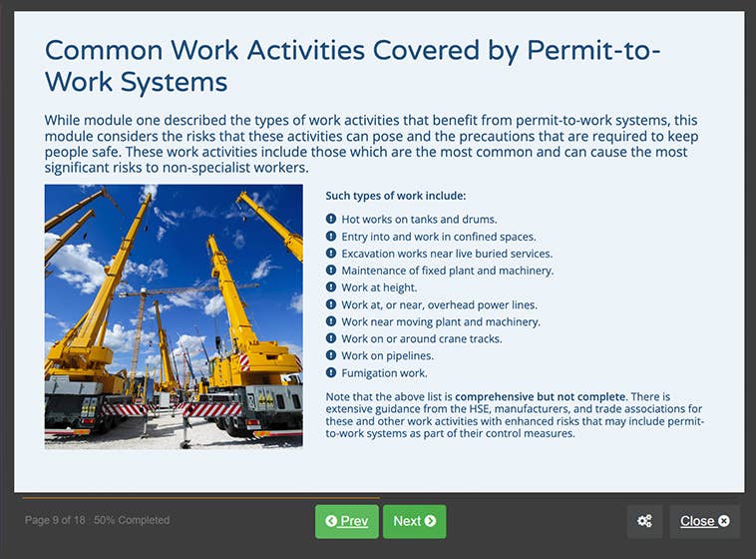Click the icon beside Entry into confined spaces
Image resolution: width=756 pixels, height=559 pixels.
coord(331,237)
